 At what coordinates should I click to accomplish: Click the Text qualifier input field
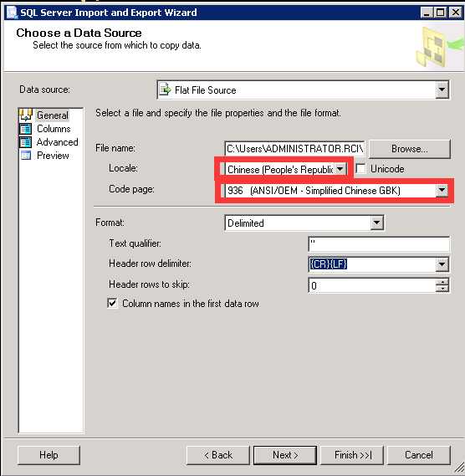379,244
